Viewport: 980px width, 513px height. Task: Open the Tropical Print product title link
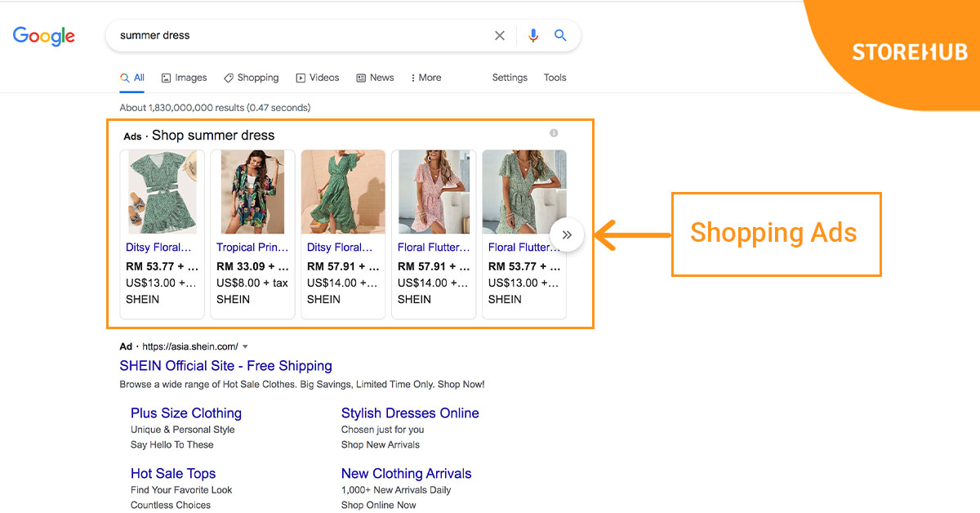tap(252, 248)
